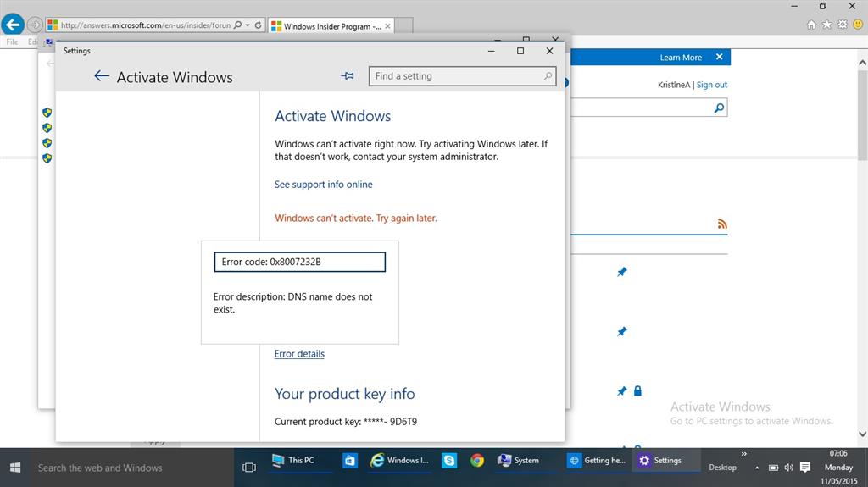Click the Current product key text
The image size is (868, 487).
346,422
